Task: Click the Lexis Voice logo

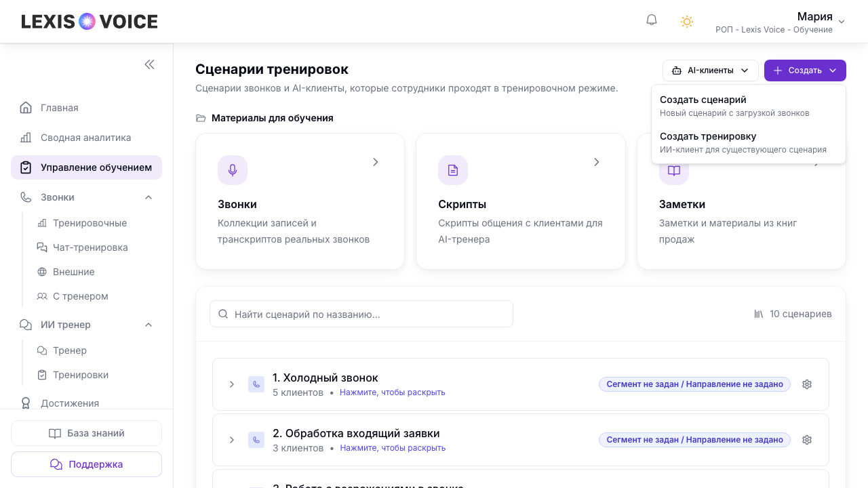Action: click(x=90, y=22)
